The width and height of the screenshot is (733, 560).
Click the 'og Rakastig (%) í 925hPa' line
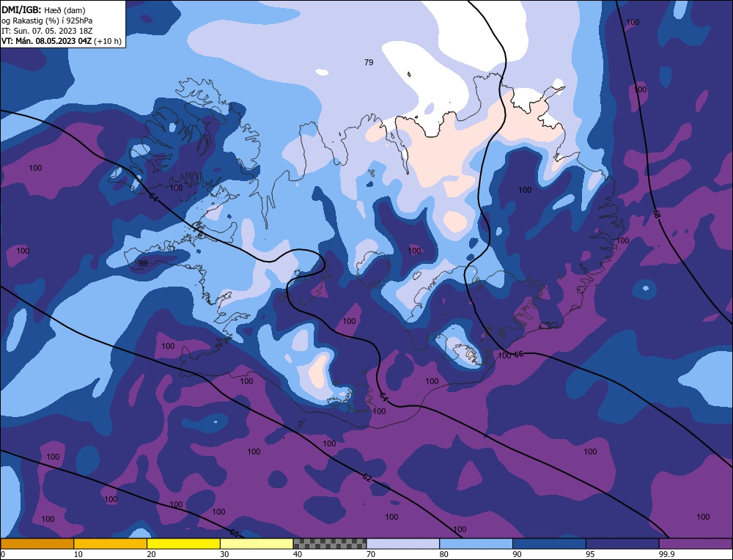(47, 21)
